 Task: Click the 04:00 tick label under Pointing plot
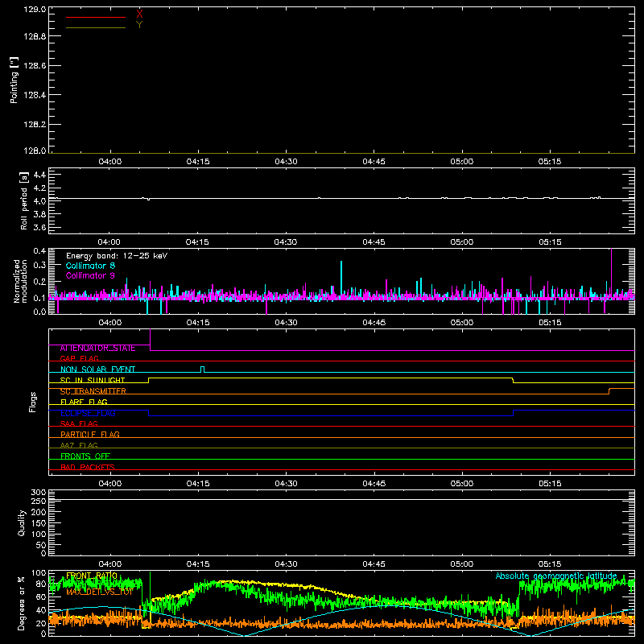[110, 162]
